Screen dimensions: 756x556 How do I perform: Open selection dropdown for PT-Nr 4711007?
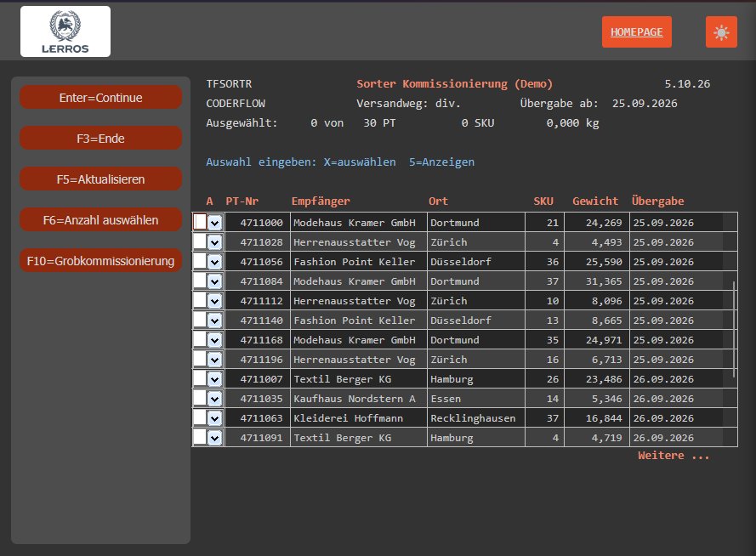pos(214,379)
